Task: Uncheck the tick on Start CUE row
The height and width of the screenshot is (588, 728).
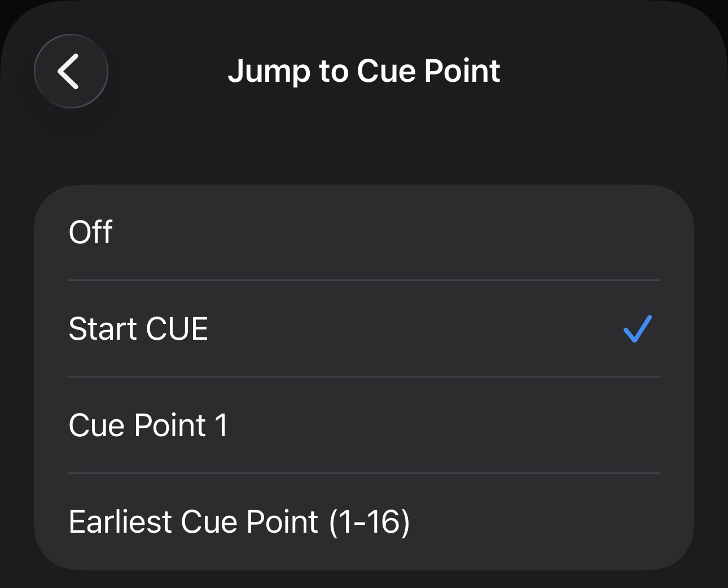Action: 638,329
